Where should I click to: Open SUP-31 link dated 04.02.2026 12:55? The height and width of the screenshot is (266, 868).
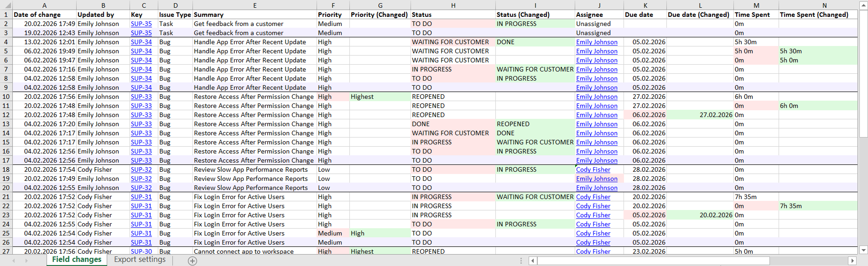(x=141, y=224)
